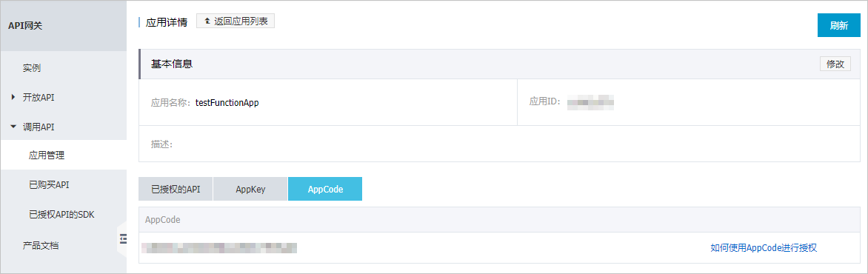Switch to the 已授权的API tab

176,189
